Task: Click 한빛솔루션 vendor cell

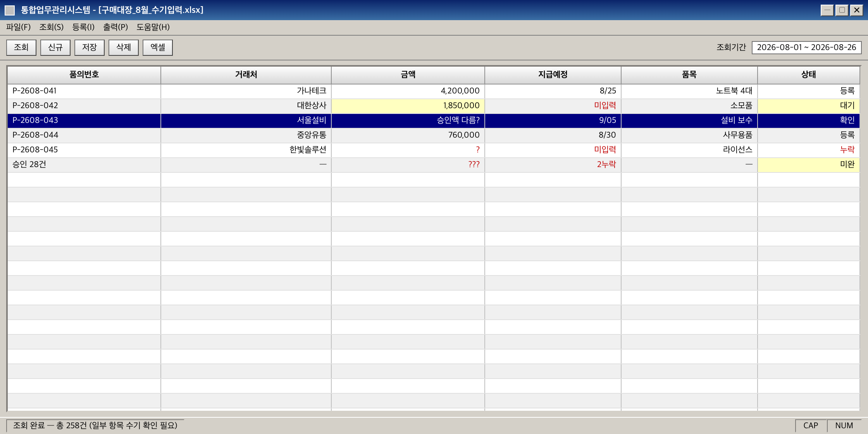Action: pos(246,150)
